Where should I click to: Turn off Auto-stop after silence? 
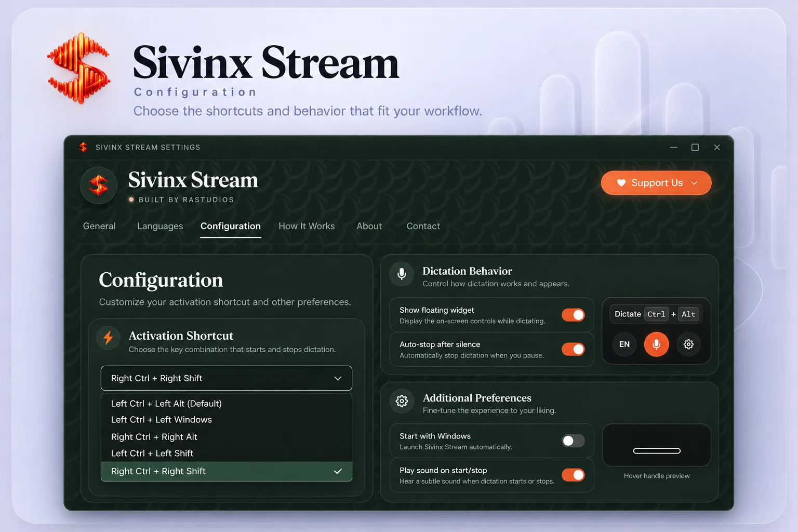coord(573,349)
